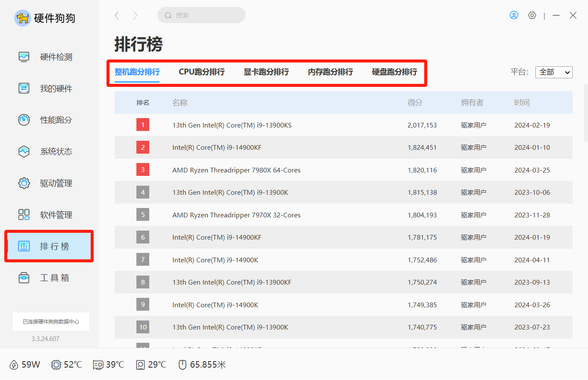Click the 硬件狗狗 dog logo icon
588x380 pixels.
22,18
